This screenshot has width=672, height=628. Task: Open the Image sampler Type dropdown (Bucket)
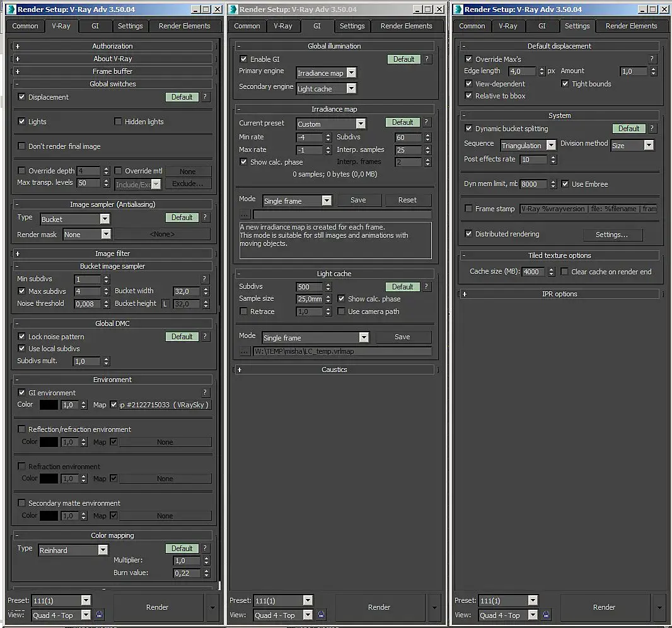[75, 219]
